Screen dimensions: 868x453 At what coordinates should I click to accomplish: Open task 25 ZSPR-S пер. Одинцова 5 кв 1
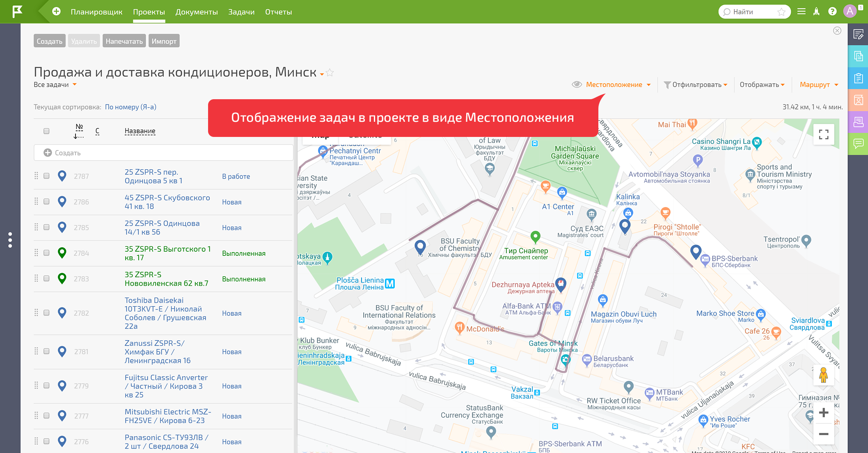tap(153, 176)
